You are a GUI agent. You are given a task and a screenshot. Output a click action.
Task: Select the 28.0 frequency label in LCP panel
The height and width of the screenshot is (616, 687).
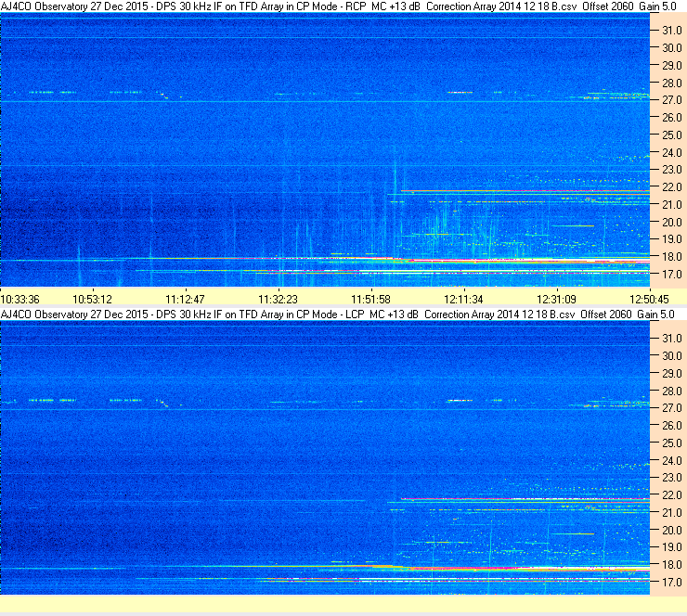672,391
